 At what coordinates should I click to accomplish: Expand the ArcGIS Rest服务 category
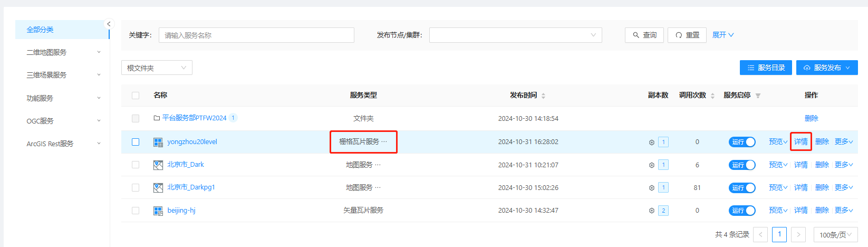62,144
